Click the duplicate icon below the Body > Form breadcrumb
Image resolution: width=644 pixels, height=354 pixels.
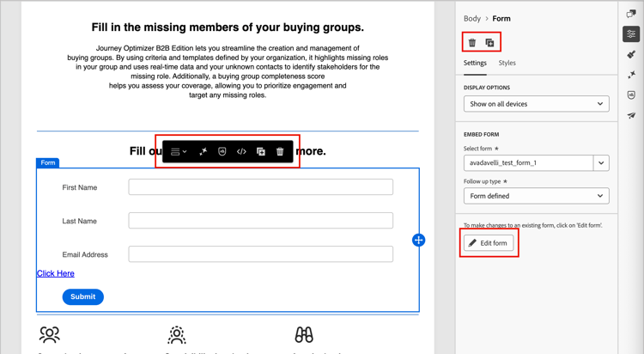point(489,42)
